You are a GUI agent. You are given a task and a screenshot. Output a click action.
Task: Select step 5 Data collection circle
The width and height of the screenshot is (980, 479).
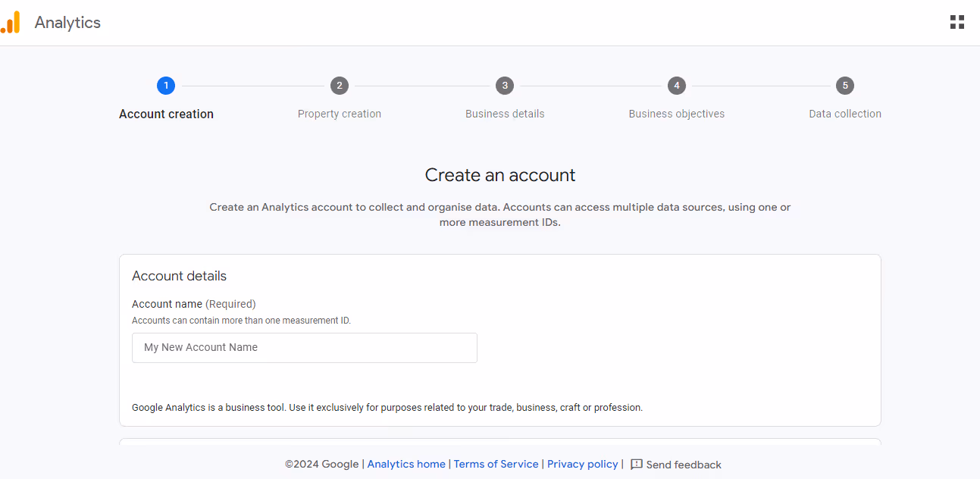coord(845,86)
